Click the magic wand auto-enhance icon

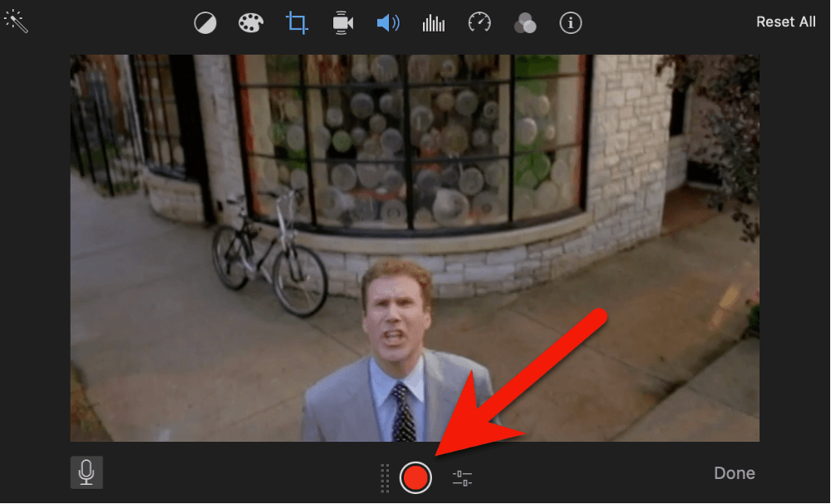[16, 22]
